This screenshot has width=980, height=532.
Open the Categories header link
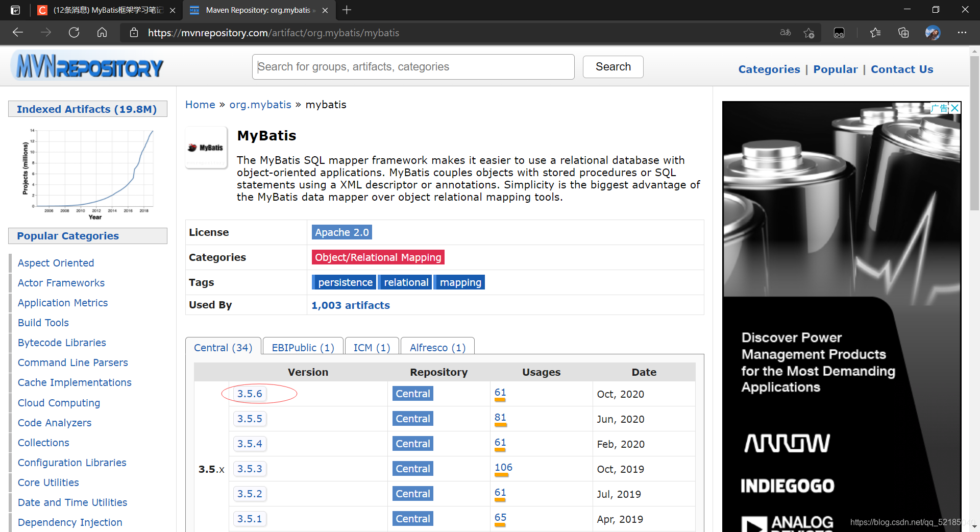tap(769, 69)
